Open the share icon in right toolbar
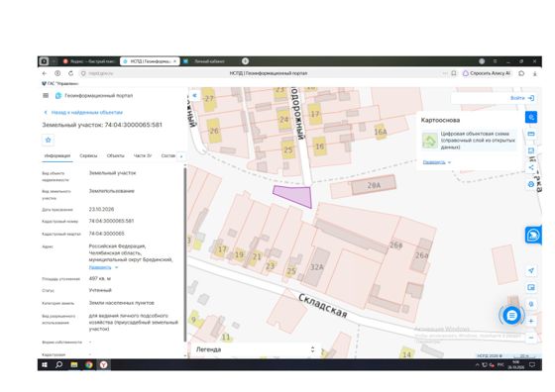Screen dimensions: 555x392 coord(531,167)
